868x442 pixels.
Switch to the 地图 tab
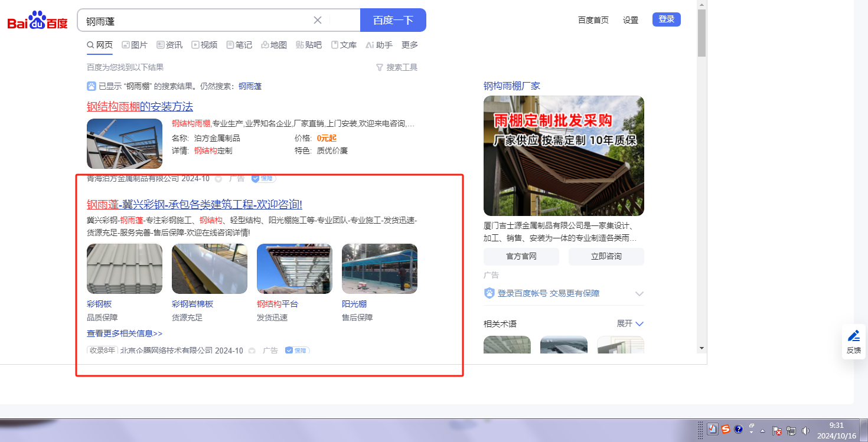point(274,45)
